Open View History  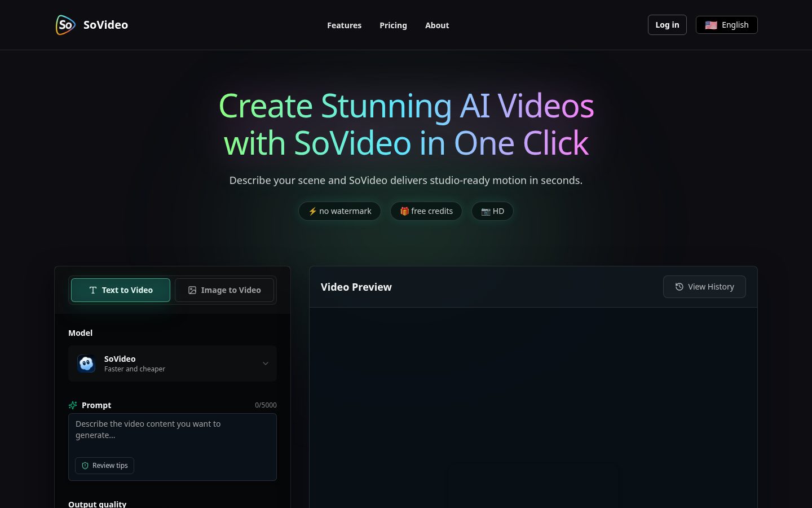[x=704, y=287]
